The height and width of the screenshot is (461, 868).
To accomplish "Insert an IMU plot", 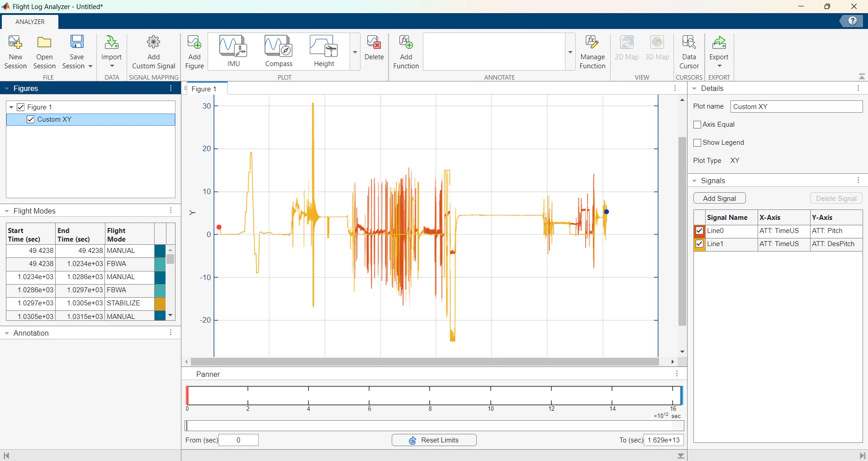I will [x=233, y=51].
